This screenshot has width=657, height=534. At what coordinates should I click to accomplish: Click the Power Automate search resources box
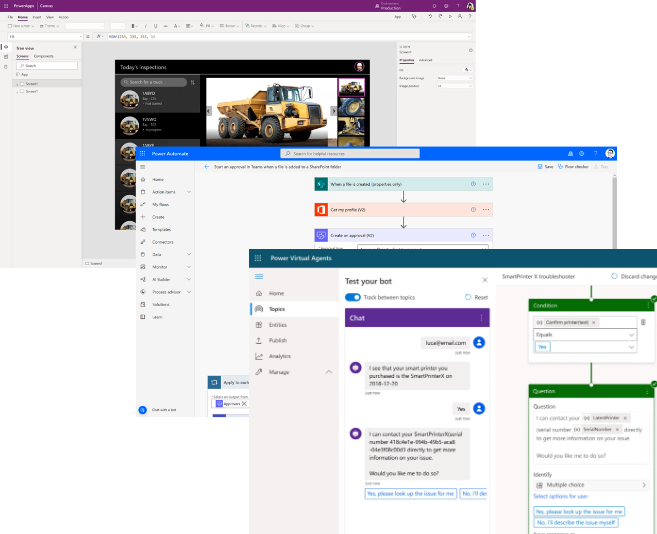coord(350,154)
